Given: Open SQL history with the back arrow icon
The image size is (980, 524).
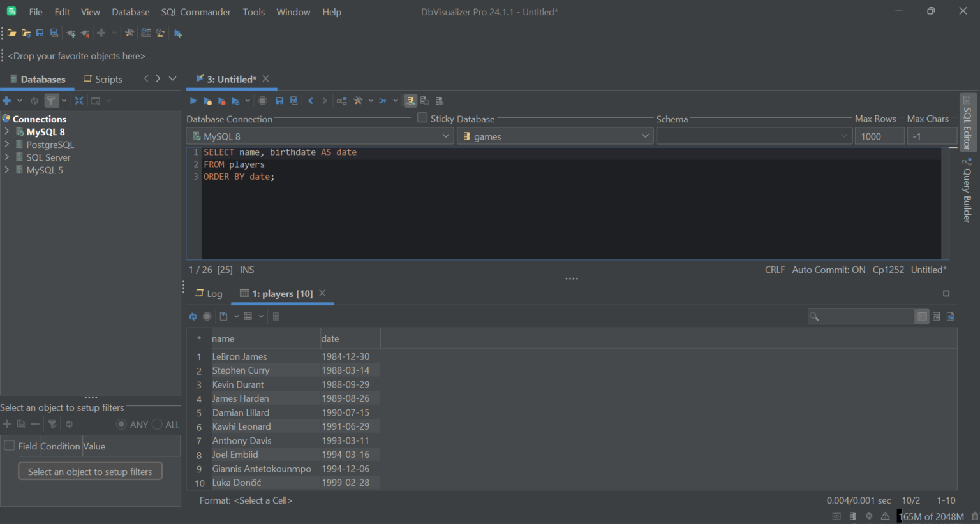Looking at the screenshot, I should [311, 100].
